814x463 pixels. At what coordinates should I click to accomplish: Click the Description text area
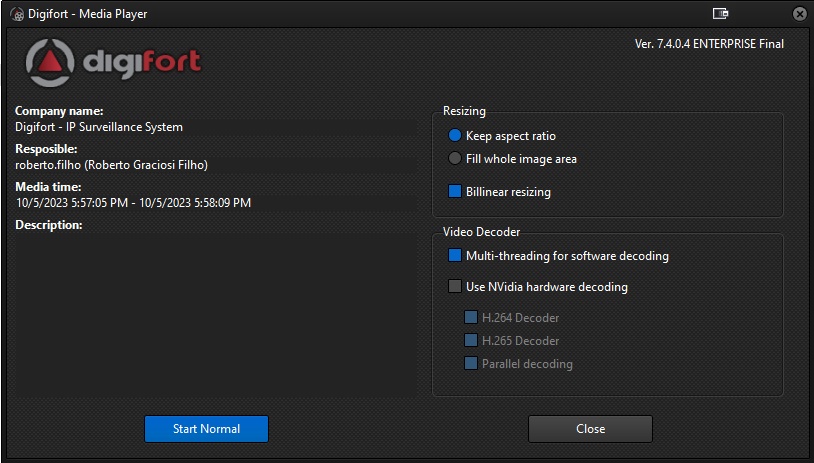215,315
